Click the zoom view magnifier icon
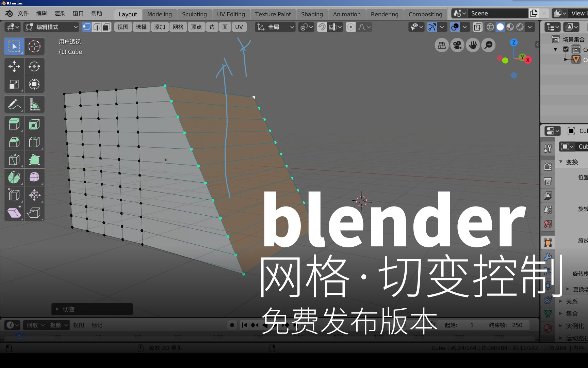This screenshot has height=368, width=588. (x=489, y=45)
